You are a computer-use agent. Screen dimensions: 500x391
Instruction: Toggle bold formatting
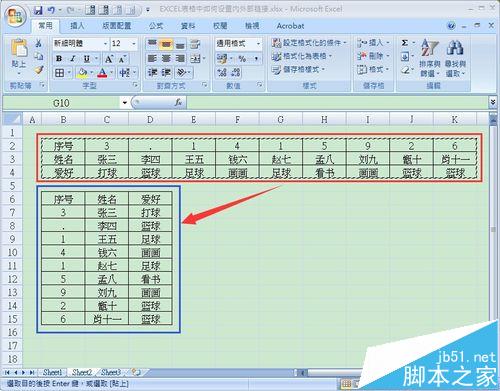tap(59, 59)
